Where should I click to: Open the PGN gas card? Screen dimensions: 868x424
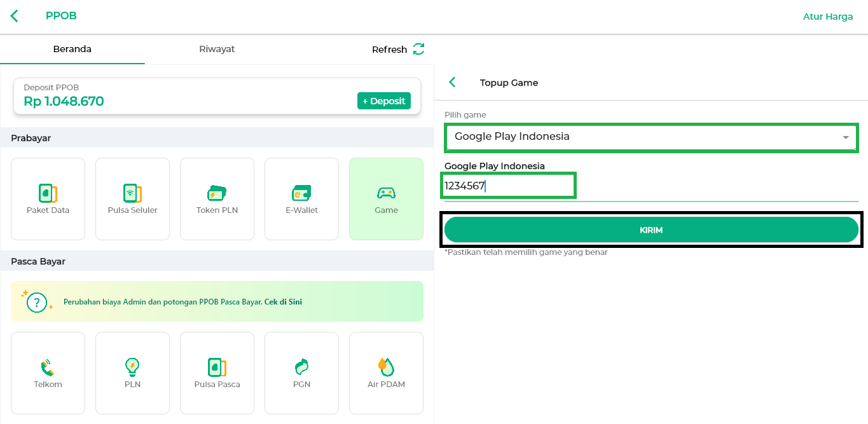[x=301, y=373]
